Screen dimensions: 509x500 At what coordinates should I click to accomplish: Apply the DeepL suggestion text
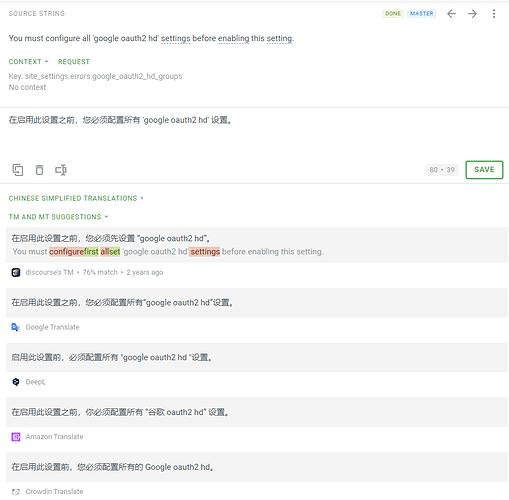257,357
